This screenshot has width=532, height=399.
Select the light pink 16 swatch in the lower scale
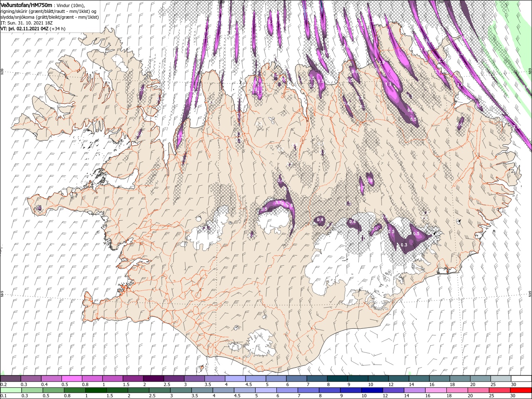pyautogui.click(x=435, y=390)
